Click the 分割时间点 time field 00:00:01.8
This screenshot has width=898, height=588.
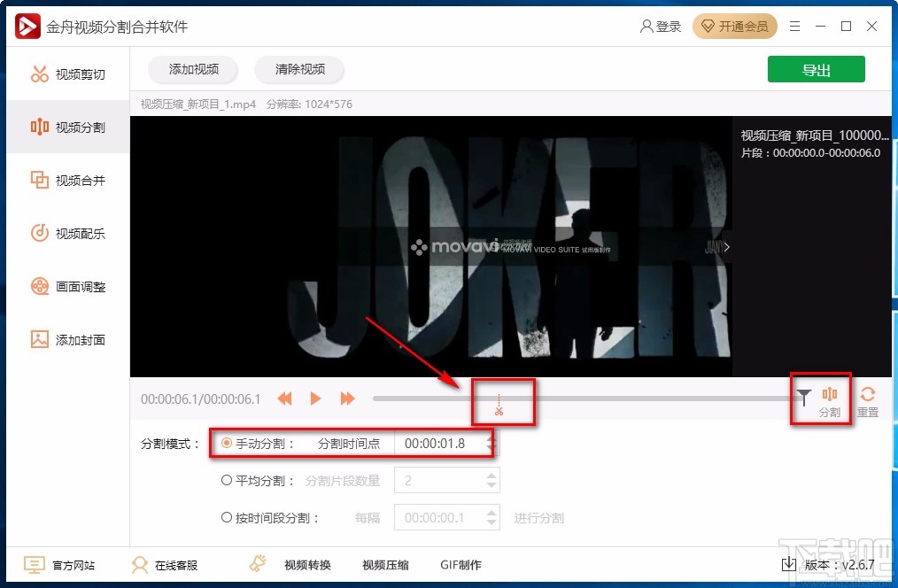coord(440,444)
